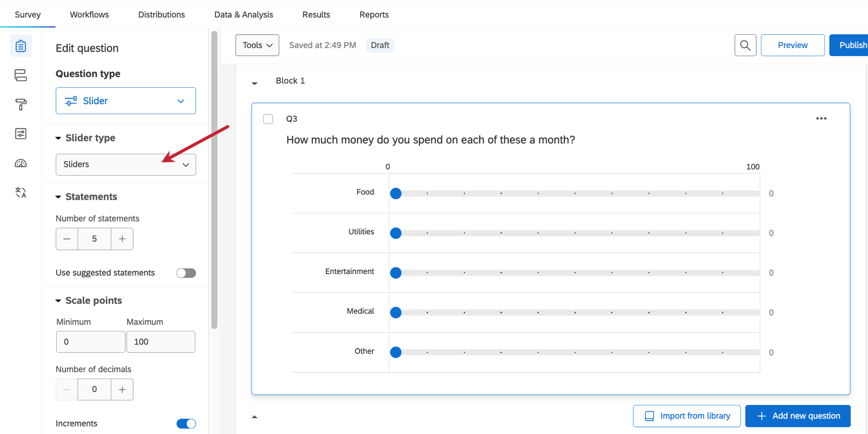Click Add new question button

tap(798, 416)
